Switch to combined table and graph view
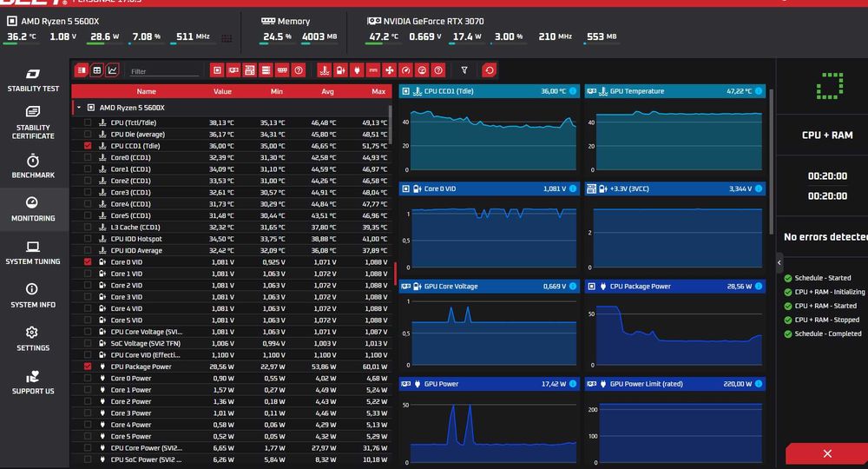 click(82, 70)
